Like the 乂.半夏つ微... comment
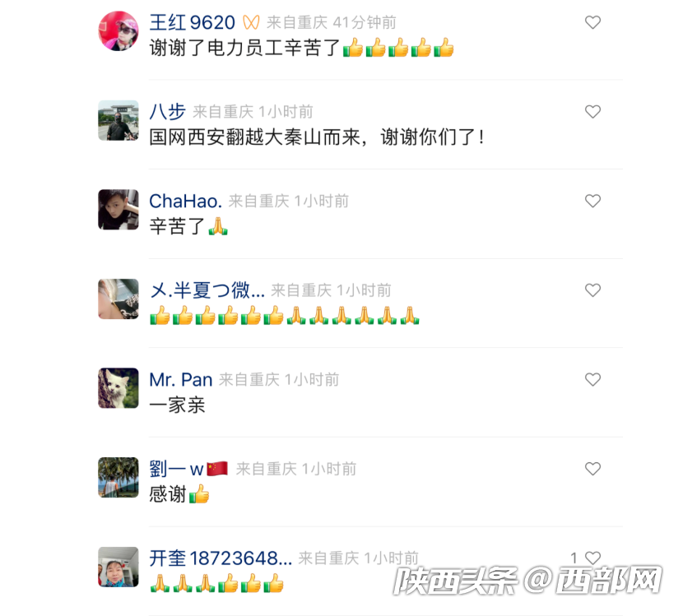This screenshot has width=683, height=616. point(592,290)
